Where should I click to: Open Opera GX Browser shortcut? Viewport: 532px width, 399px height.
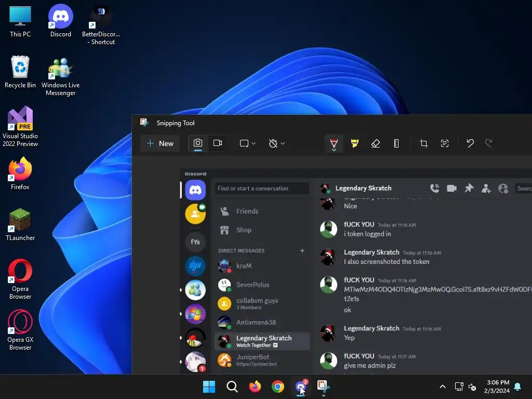pyautogui.click(x=20, y=330)
